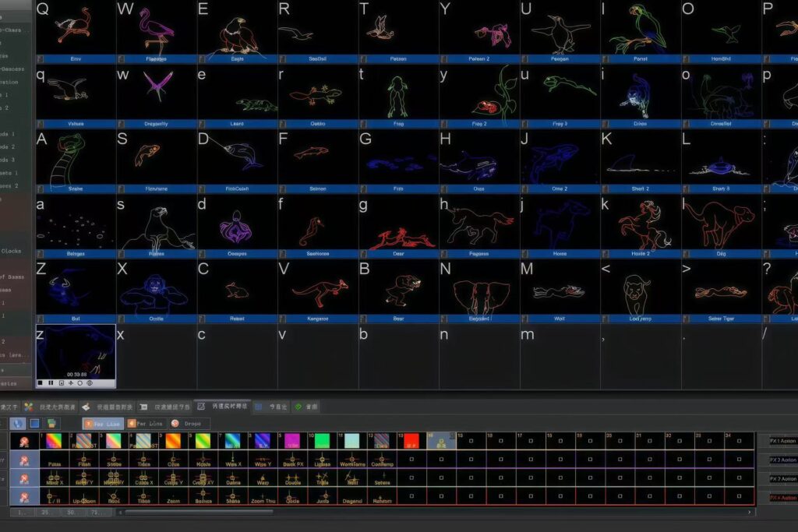Image resolution: width=798 pixels, height=532 pixels.
Task: Pause the preview with the pause button
Action: (51, 383)
